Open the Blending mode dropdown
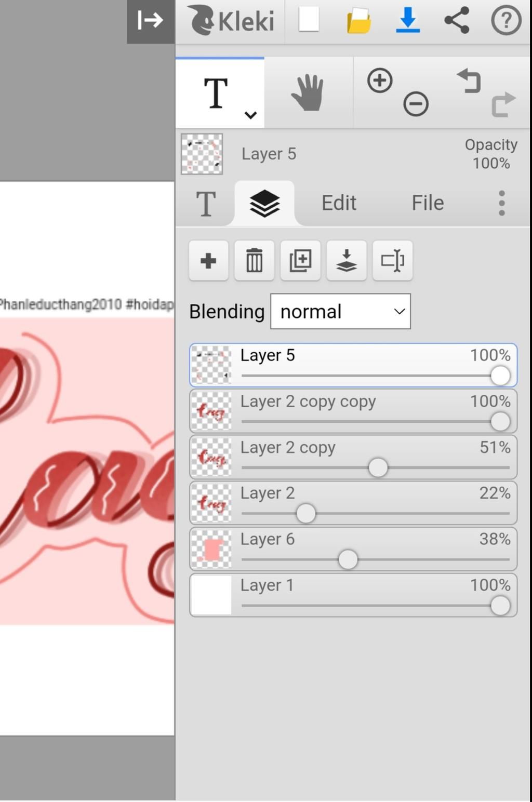Image resolution: width=532 pixels, height=802 pixels. [340, 312]
